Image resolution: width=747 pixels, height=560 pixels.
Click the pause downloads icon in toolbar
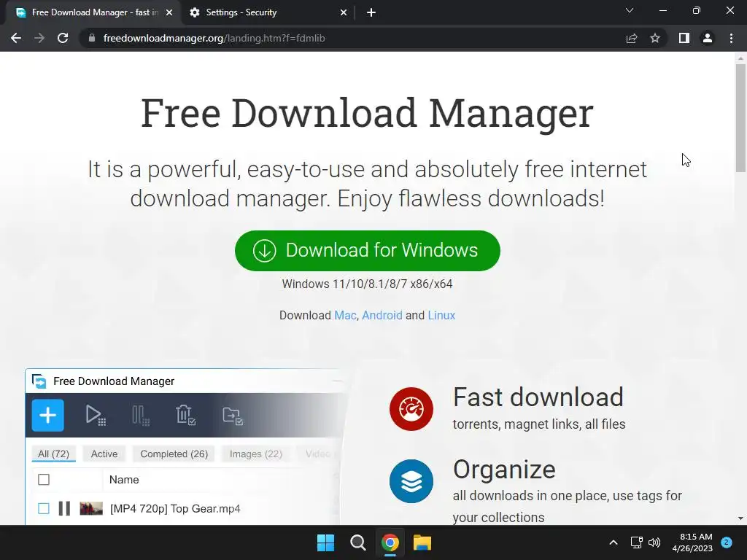coord(141,415)
